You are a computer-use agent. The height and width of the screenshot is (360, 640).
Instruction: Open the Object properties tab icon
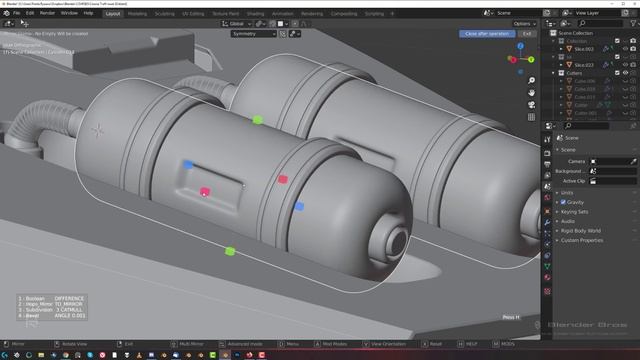point(547,211)
